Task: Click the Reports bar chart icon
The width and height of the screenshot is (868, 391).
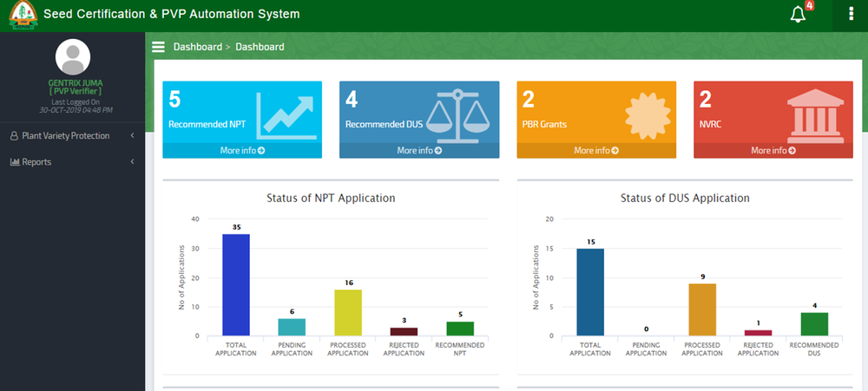Action: point(15,162)
